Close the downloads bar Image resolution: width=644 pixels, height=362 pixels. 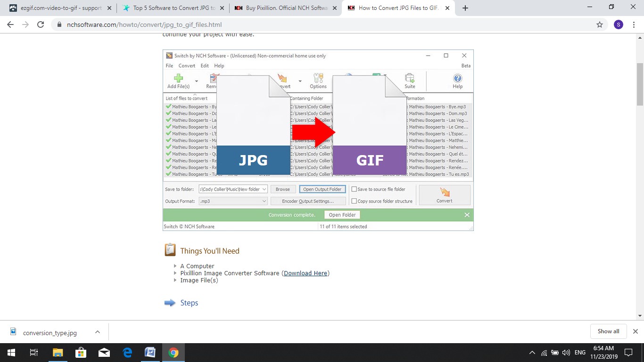pos(635,331)
